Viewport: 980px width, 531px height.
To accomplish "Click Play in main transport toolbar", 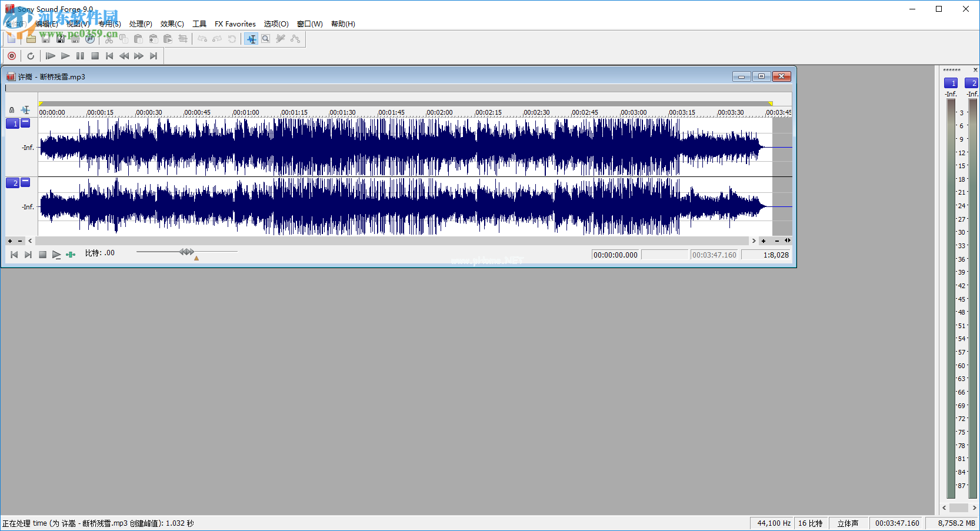I will [65, 56].
